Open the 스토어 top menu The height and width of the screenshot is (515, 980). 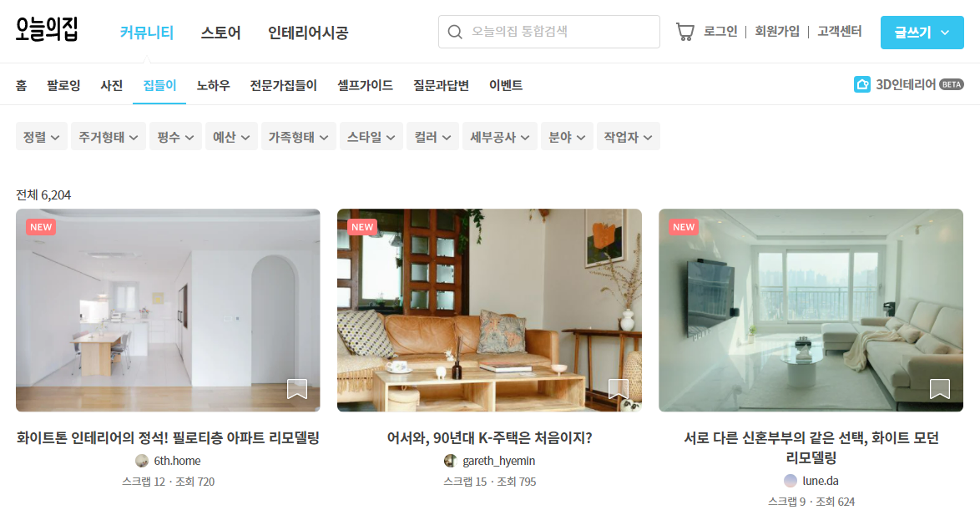tap(220, 33)
